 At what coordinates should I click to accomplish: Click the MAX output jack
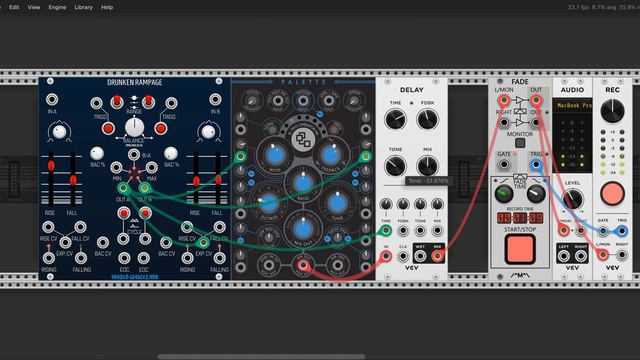[151, 167]
